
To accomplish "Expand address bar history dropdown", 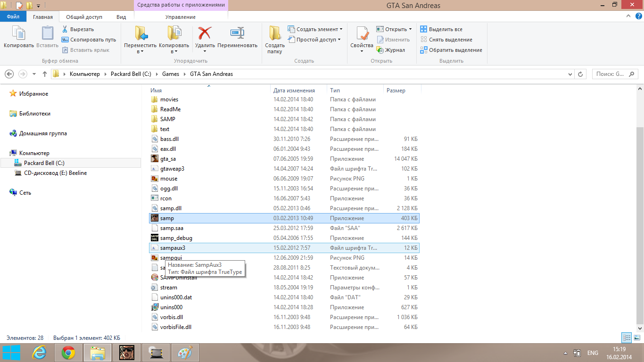I will click(571, 74).
